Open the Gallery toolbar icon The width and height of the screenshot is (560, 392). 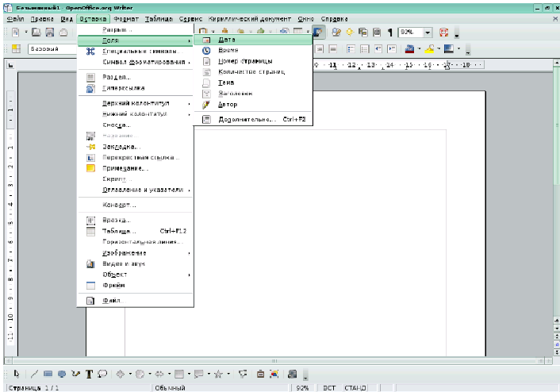[363, 33]
